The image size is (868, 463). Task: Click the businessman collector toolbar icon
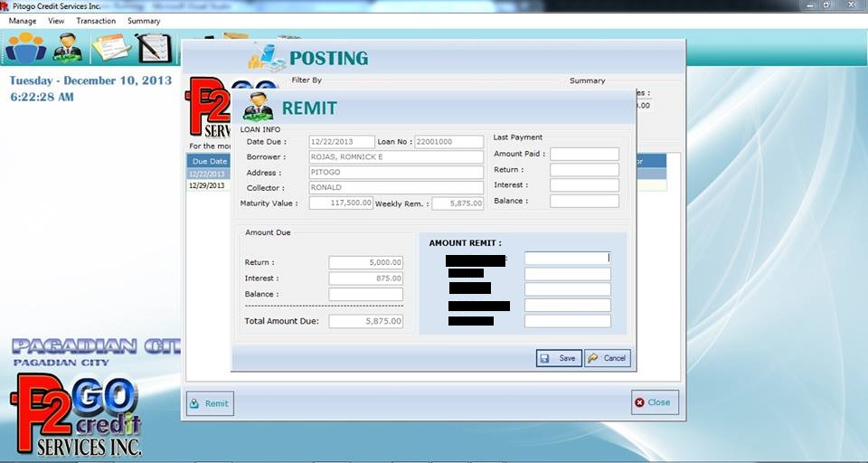(68, 47)
